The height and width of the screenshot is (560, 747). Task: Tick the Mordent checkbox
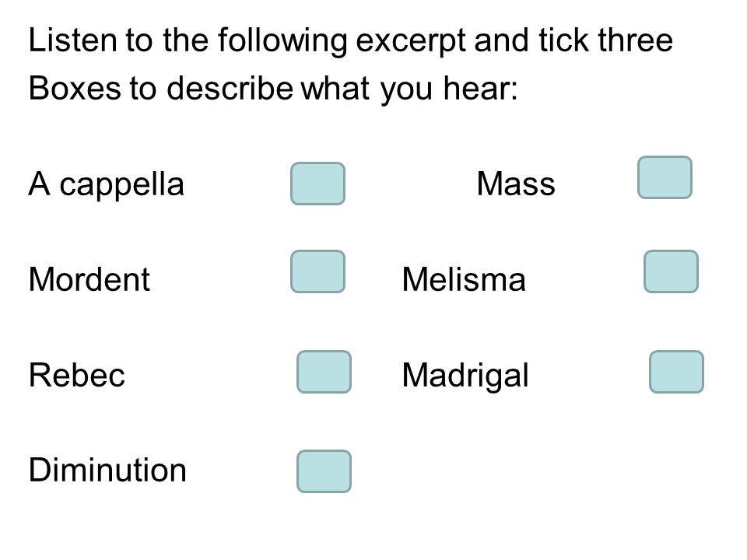point(317,271)
